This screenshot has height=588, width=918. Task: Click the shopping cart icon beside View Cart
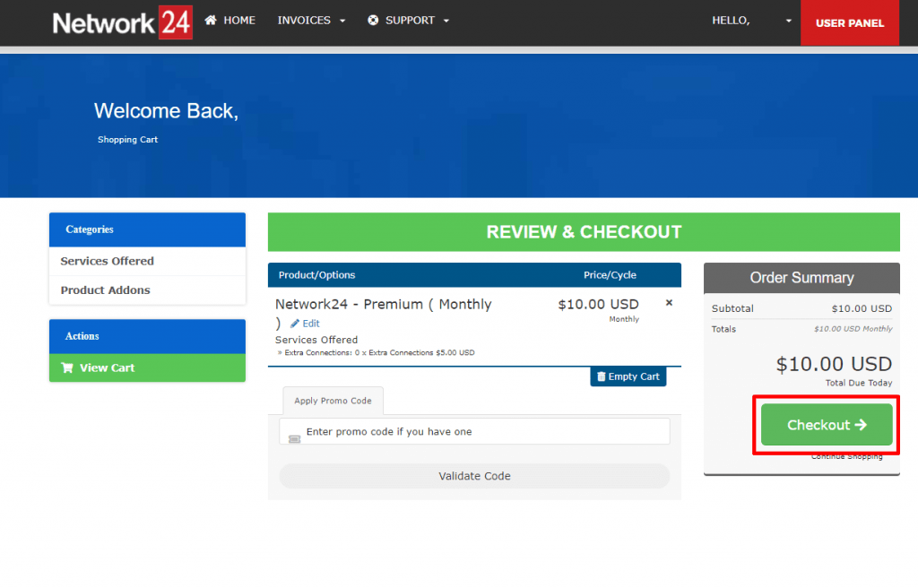coord(67,367)
